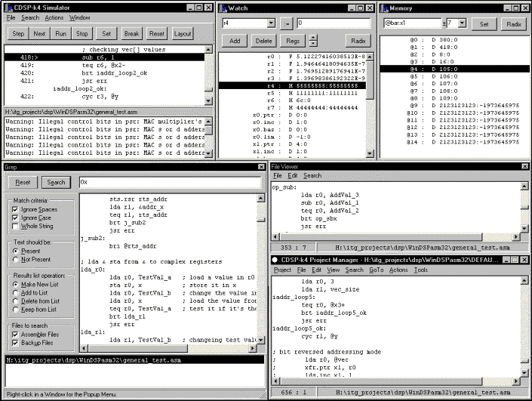
Task: Click scroll up arrow in Watch register list
Action: coord(370,57)
